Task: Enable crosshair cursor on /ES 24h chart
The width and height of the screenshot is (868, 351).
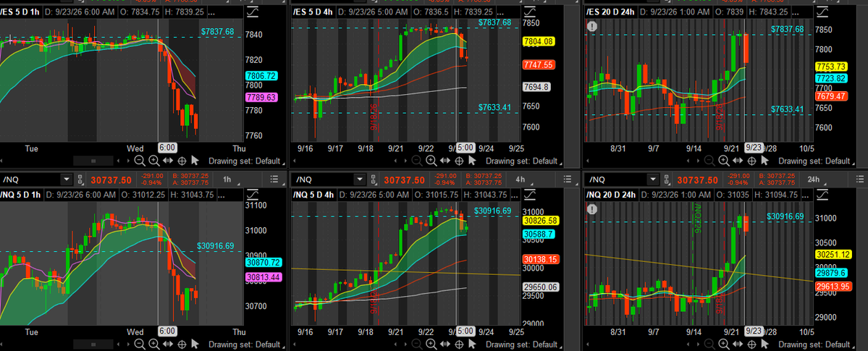Action: [751, 161]
